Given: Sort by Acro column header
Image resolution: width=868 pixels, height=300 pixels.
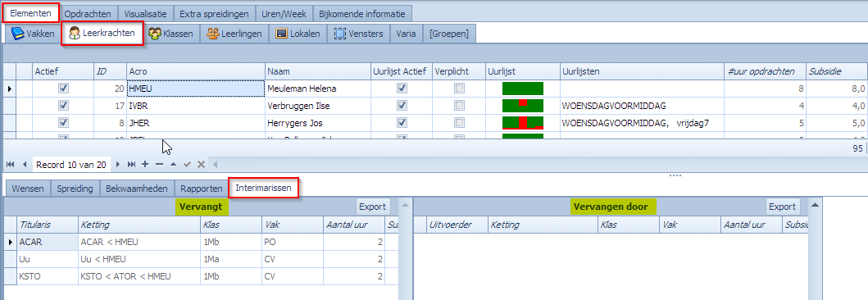Looking at the screenshot, I should coord(195,70).
